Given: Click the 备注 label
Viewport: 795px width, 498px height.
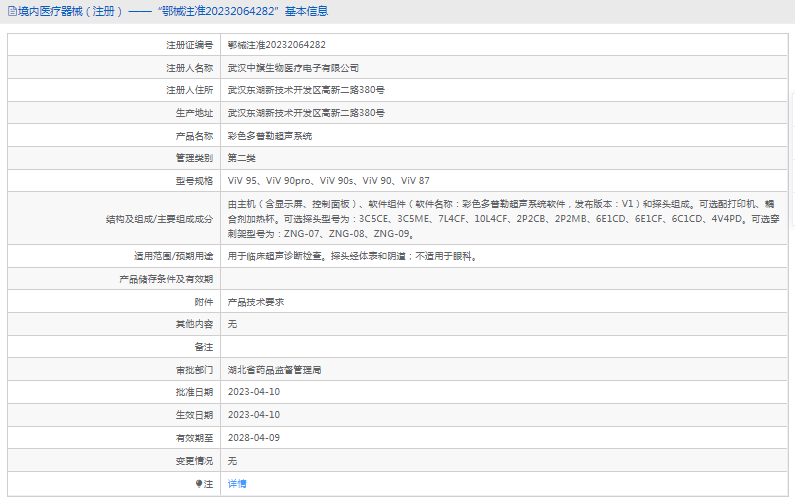Looking at the screenshot, I should pyautogui.click(x=204, y=347).
